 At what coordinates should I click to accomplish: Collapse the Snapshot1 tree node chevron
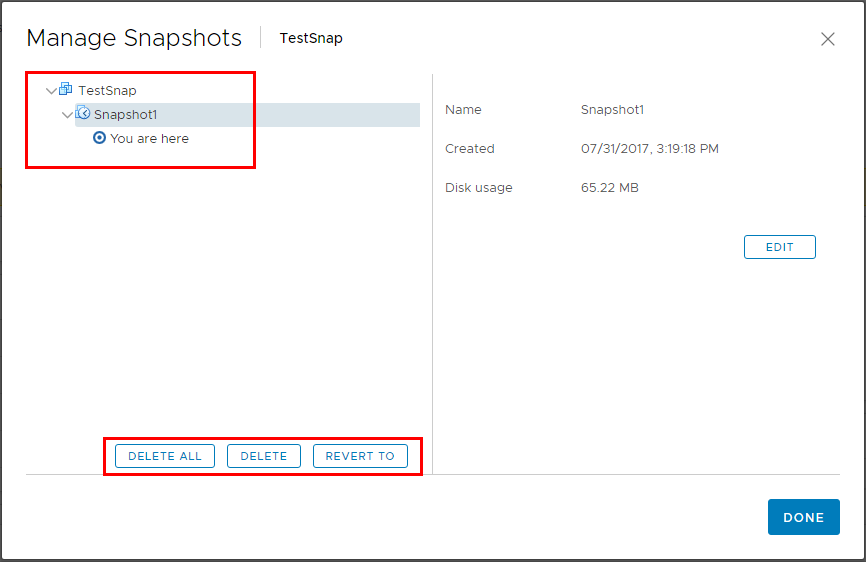click(67, 115)
